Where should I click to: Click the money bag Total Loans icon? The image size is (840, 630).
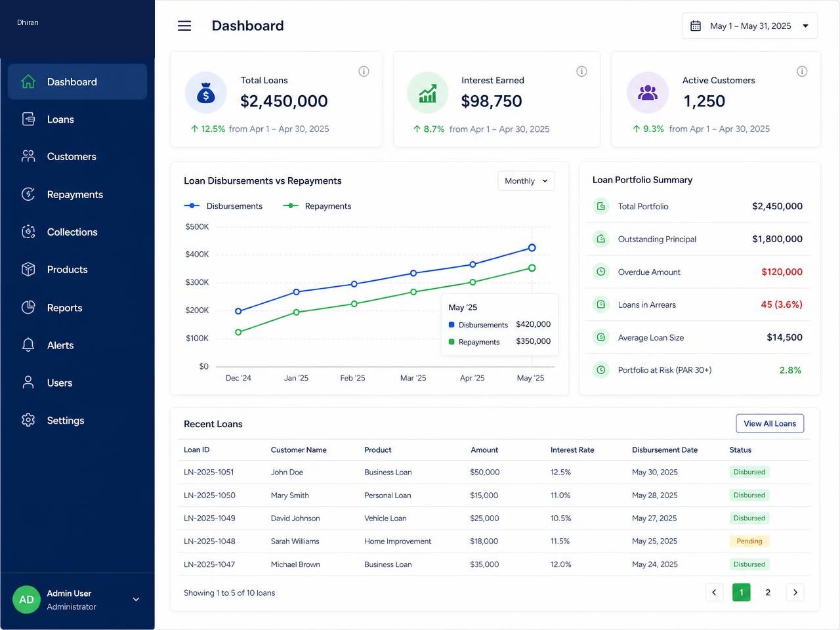coord(206,93)
